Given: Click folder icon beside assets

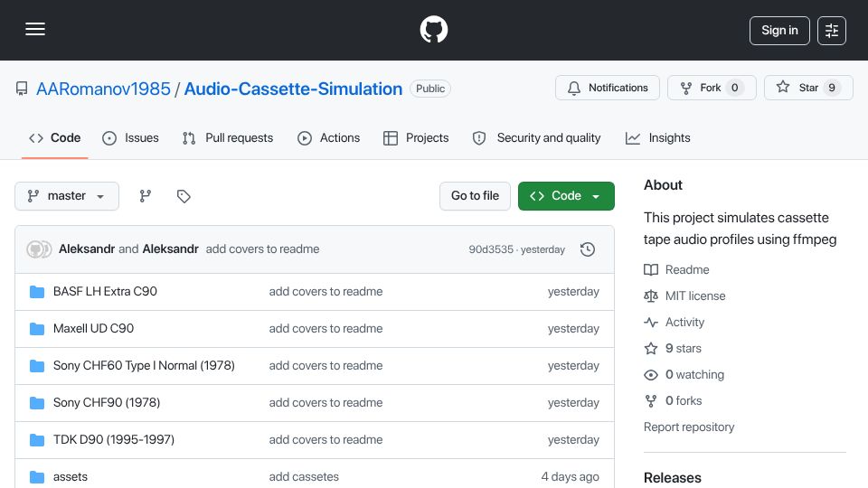Looking at the screenshot, I should 37,477.
